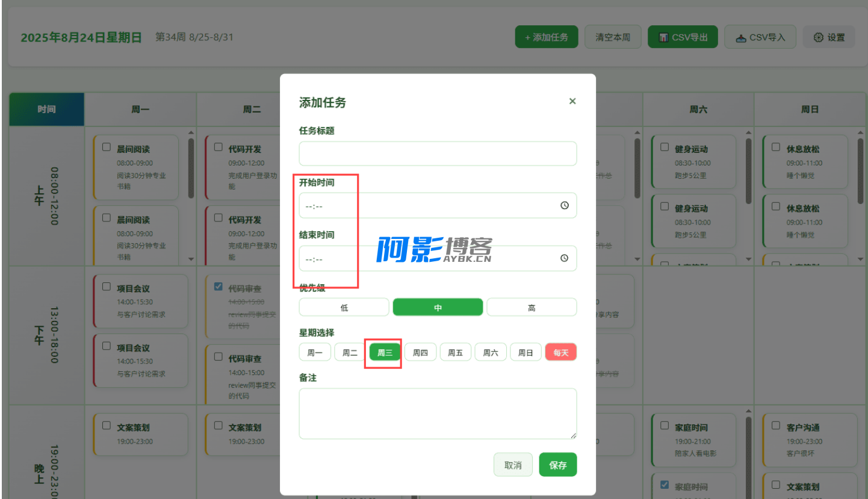Click the clock icon in 开始时间 field
Image resolution: width=868 pixels, height=499 pixels.
(x=564, y=205)
